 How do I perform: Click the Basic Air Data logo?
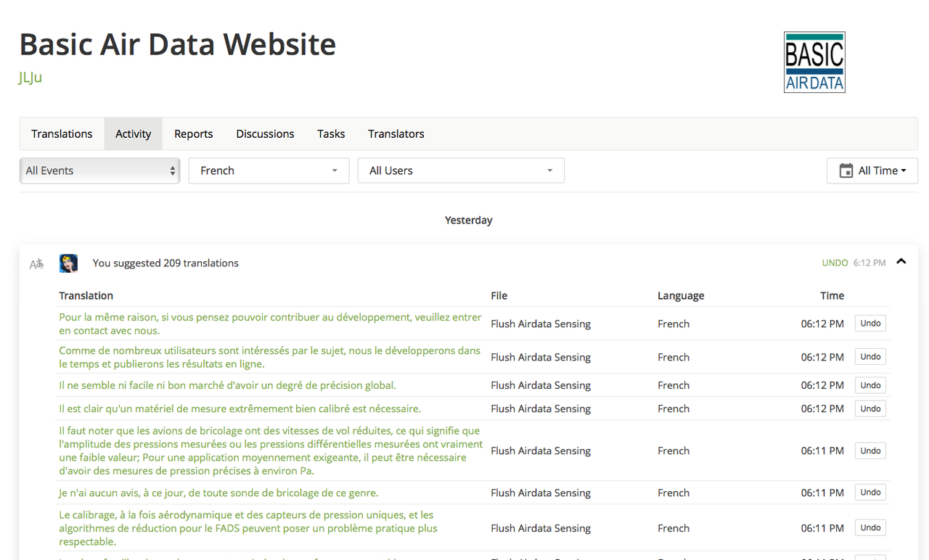coord(814,62)
